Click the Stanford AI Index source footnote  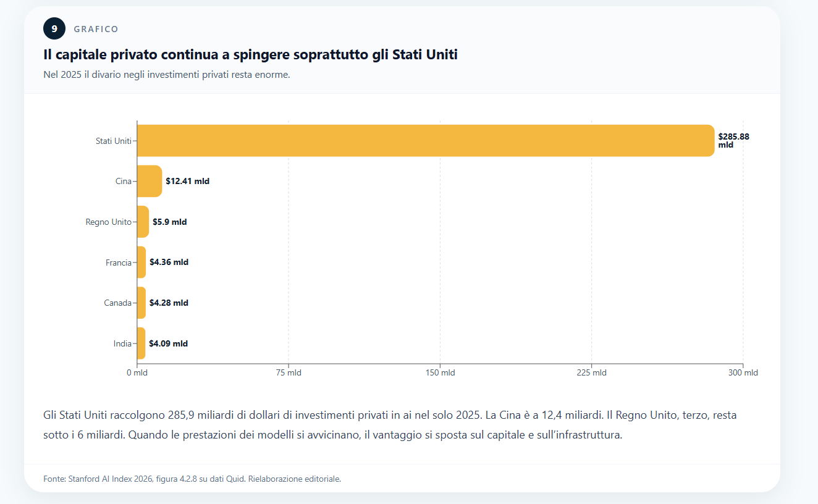pyautogui.click(x=192, y=479)
